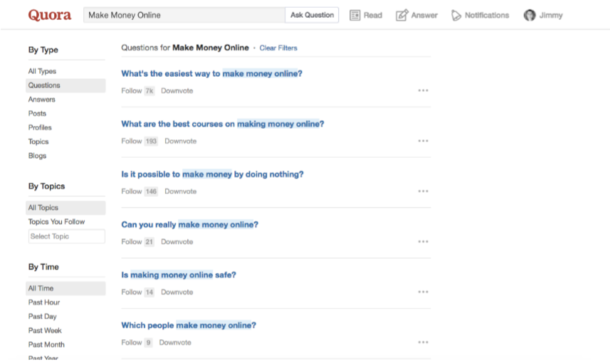Viewport: 610px width, 364px height.
Task: Click the Answer pencil icon
Action: (402, 15)
